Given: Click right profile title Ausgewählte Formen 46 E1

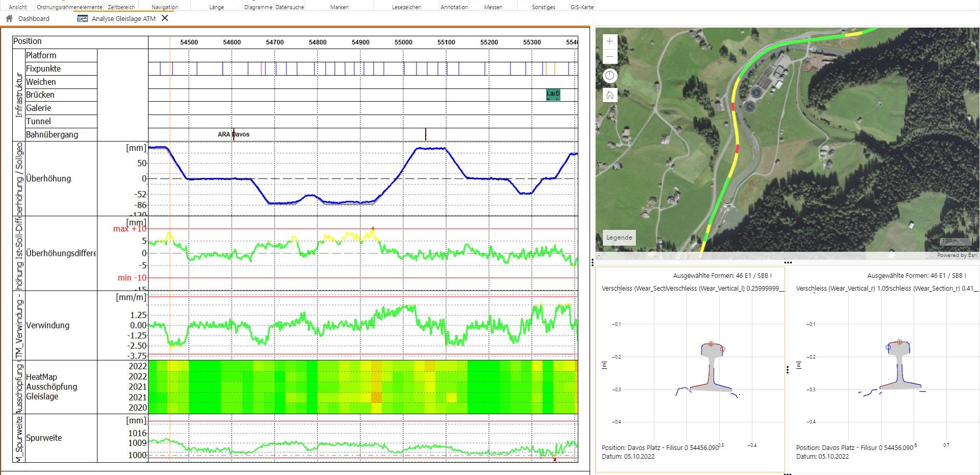Looking at the screenshot, I should pos(917,275).
